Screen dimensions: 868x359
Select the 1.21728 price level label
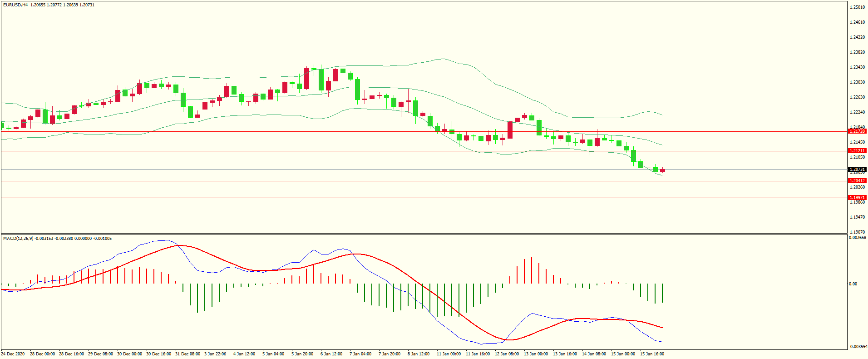(857, 131)
